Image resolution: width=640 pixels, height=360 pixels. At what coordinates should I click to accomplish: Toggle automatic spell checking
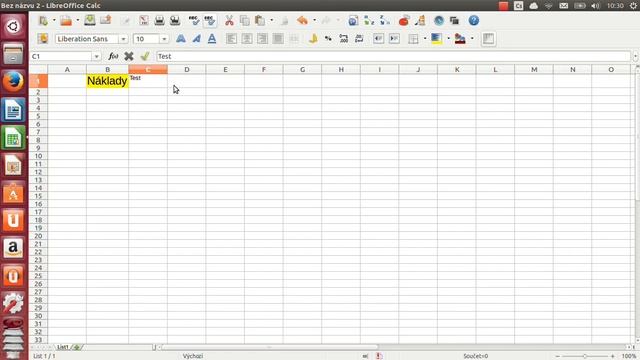click(209, 20)
